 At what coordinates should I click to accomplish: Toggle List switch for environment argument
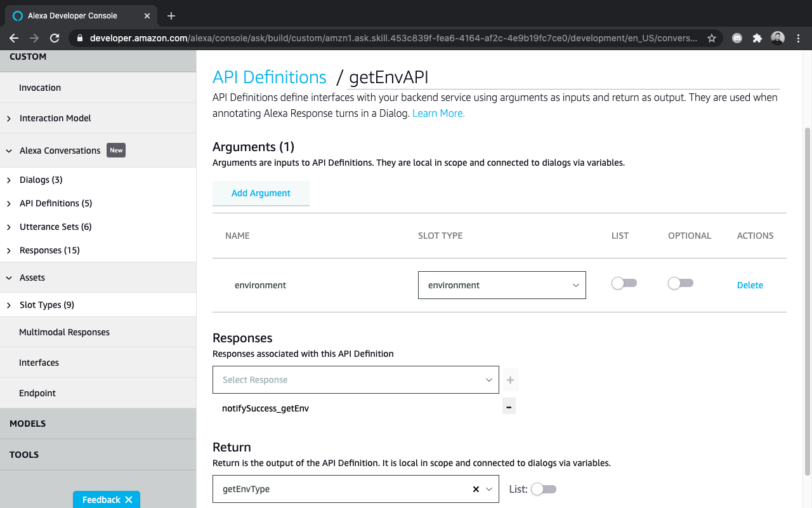pos(624,283)
